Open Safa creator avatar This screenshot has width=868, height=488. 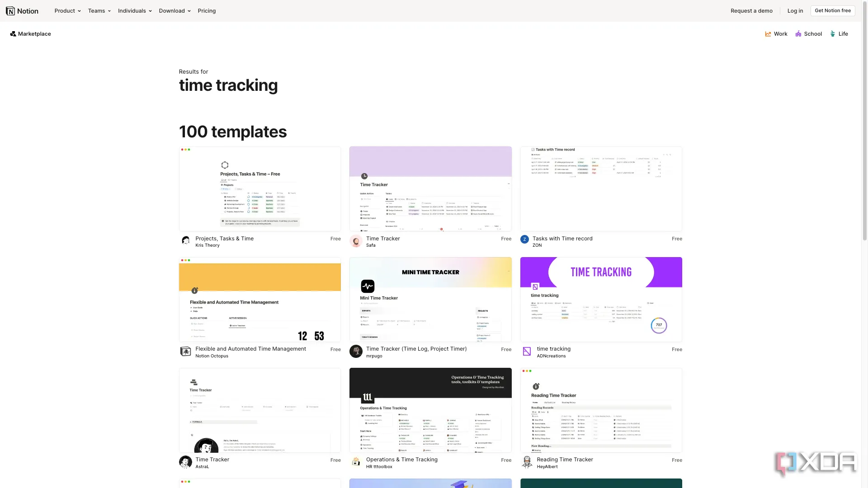[356, 241]
